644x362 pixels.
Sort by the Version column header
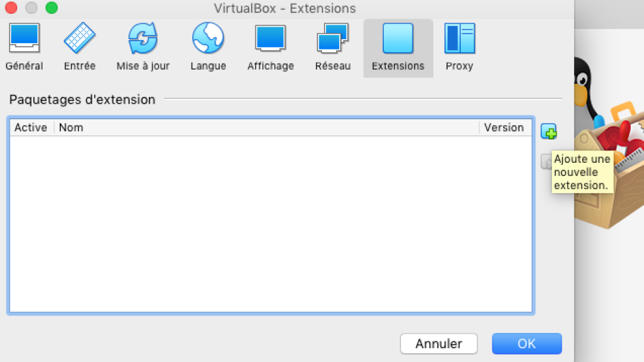(505, 128)
